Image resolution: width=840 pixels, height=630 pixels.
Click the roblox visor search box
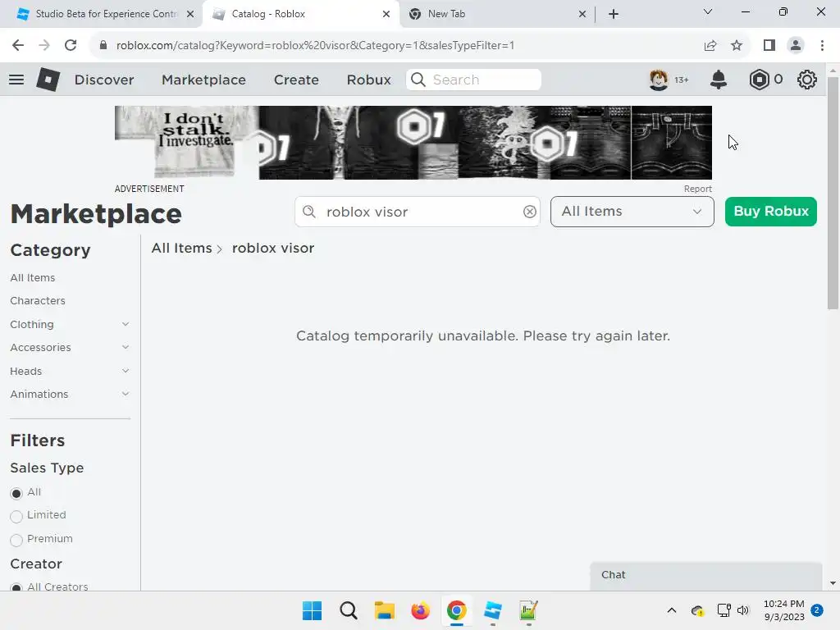tap(418, 212)
